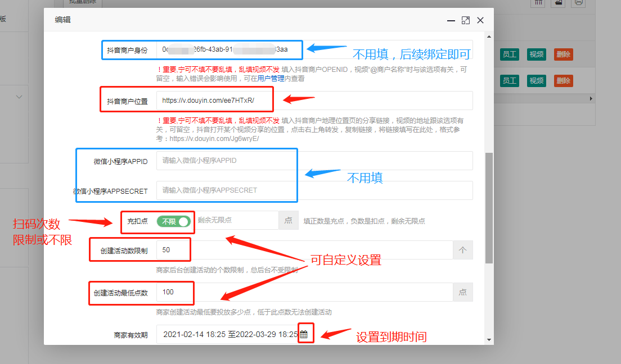Viewport: 621px width, 364px height.
Task: Click the 抖音商户身份 input field
Action: pos(314,50)
